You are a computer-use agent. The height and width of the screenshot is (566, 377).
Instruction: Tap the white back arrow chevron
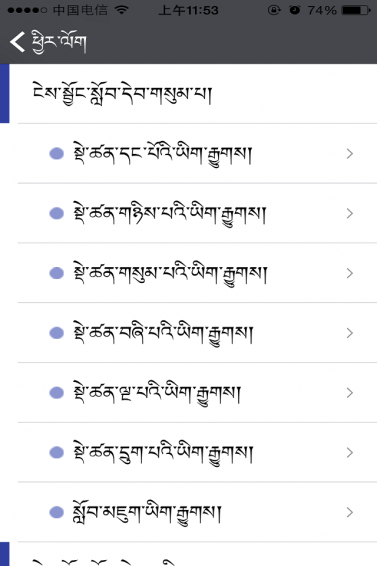click(17, 42)
